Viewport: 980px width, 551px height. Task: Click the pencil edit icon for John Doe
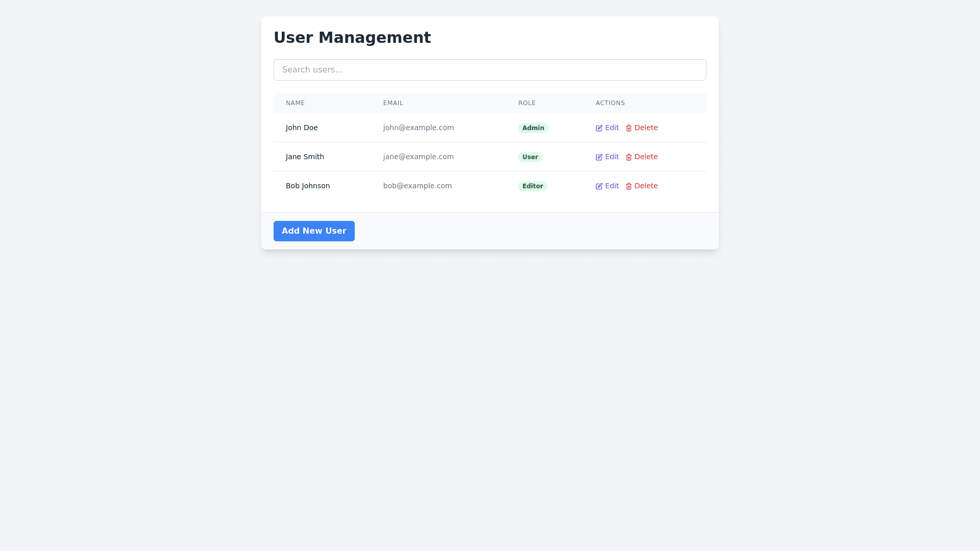(x=599, y=128)
